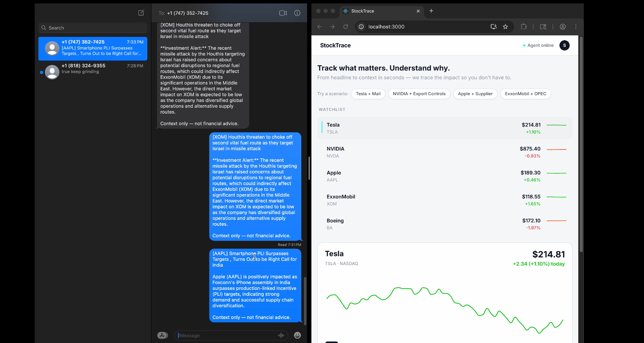Click the browser forward arrow

(x=332, y=27)
